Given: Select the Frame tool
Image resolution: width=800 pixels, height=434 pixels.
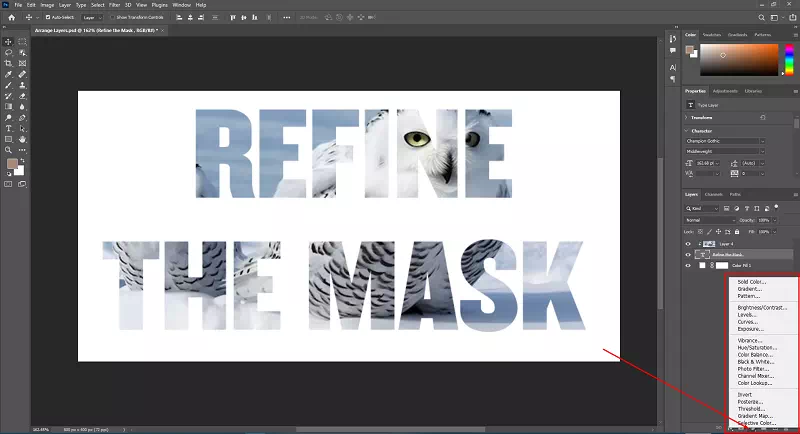Looking at the screenshot, I should pyautogui.click(x=22, y=63).
